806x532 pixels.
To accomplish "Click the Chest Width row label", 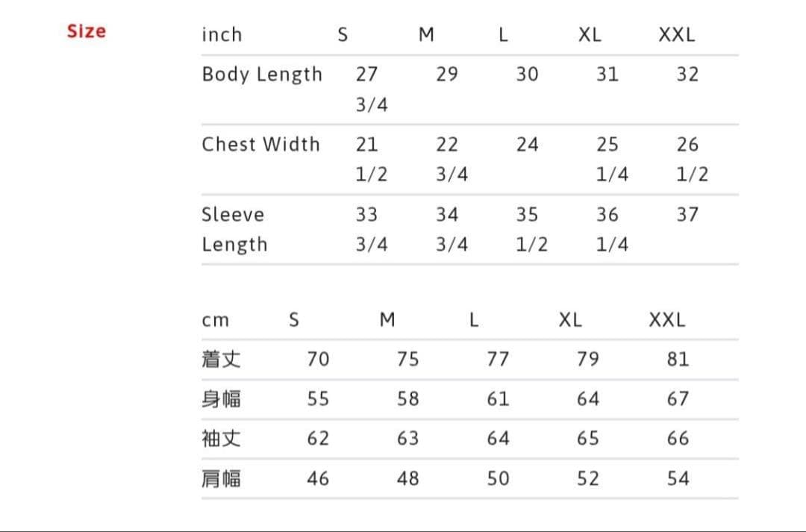I will click(x=260, y=144).
